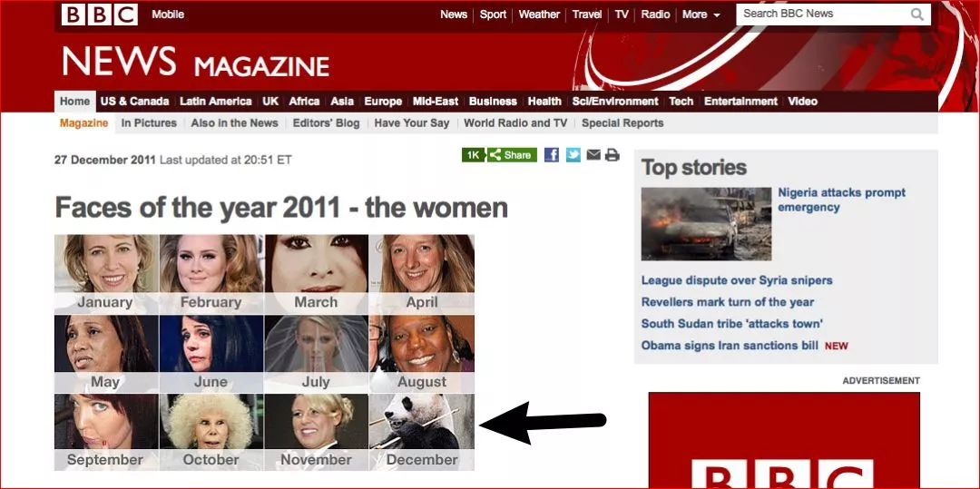Select the February face thumbnail
The height and width of the screenshot is (489, 980).
pyautogui.click(x=211, y=274)
